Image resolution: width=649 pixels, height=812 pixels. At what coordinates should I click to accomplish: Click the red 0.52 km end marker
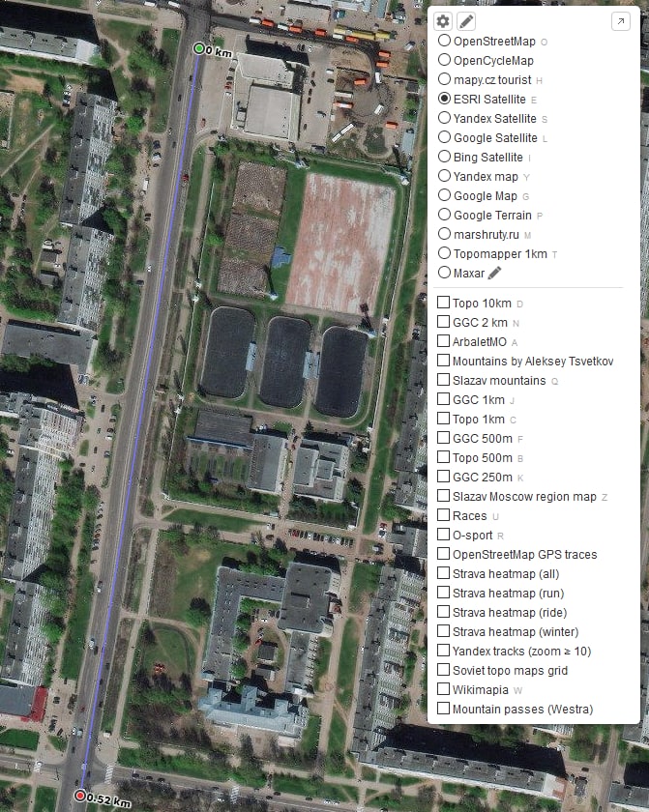click(79, 795)
